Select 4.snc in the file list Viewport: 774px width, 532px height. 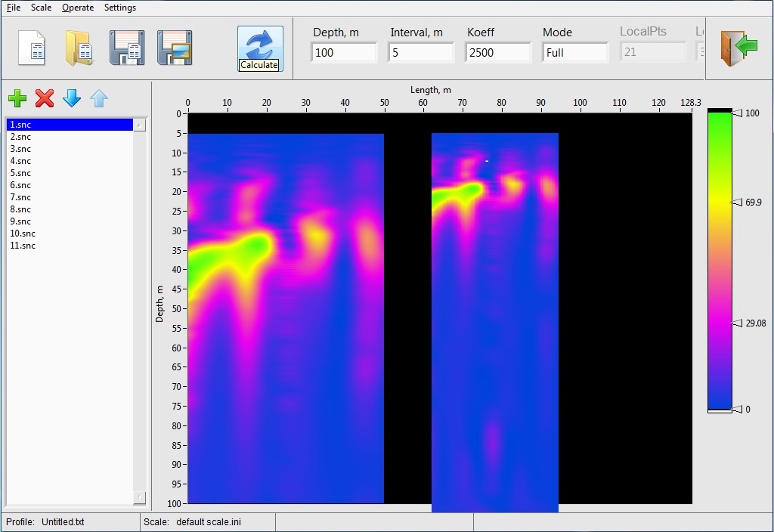tap(70, 161)
